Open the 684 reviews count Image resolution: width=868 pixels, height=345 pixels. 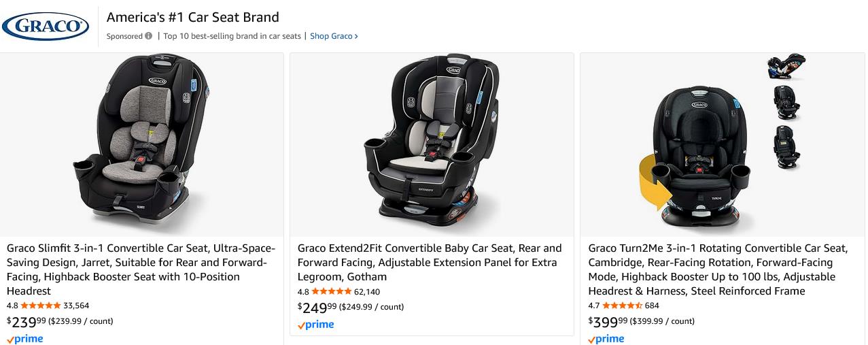tap(652, 306)
